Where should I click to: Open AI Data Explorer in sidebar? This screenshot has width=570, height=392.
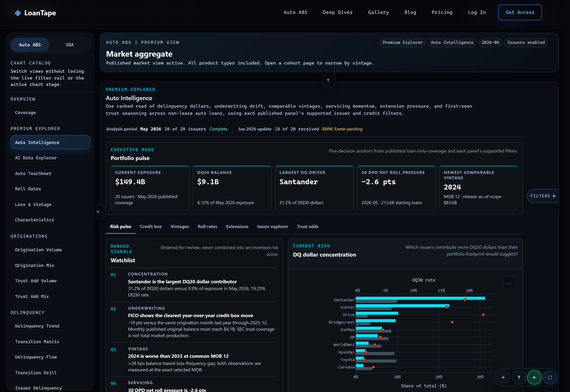click(50, 158)
